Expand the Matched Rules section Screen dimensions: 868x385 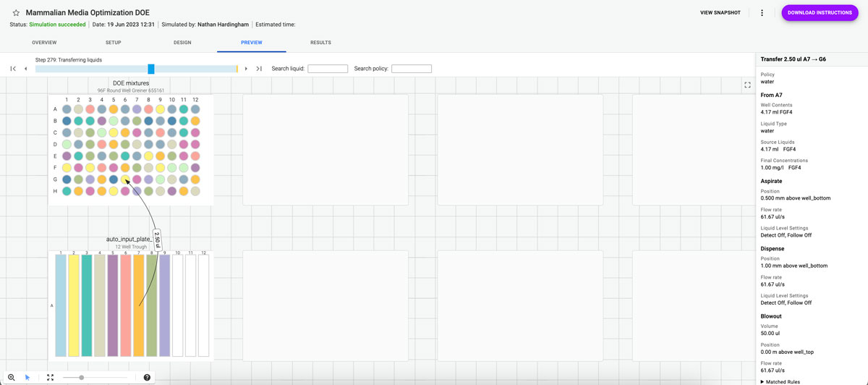tap(781, 381)
